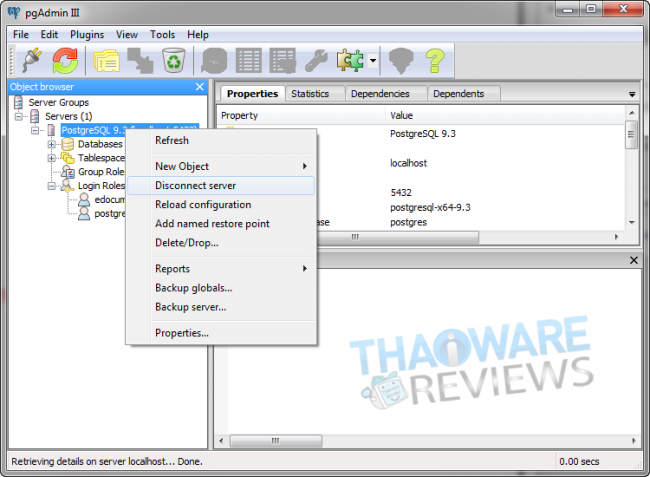Click the plug connection toolbar icon

tap(32, 61)
